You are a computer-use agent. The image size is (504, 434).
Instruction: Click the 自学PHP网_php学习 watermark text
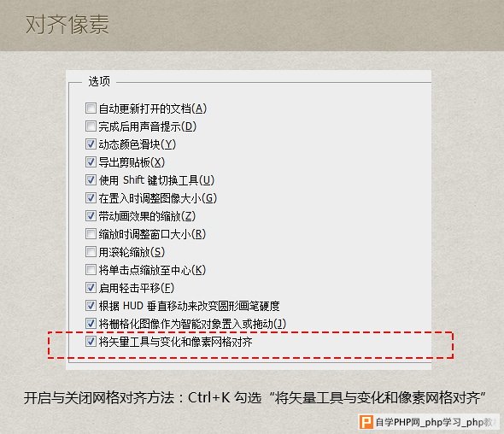(x=434, y=422)
